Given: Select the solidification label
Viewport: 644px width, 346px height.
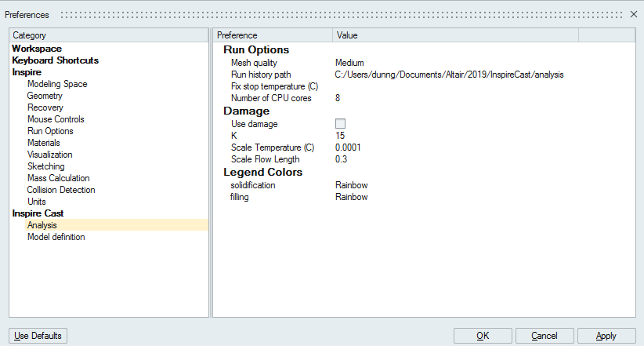Looking at the screenshot, I should tap(252, 185).
